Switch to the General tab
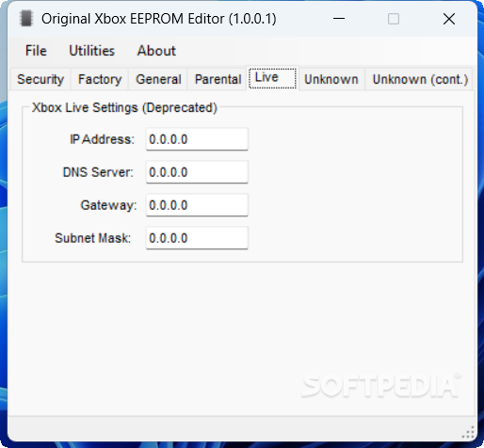 point(158,79)
